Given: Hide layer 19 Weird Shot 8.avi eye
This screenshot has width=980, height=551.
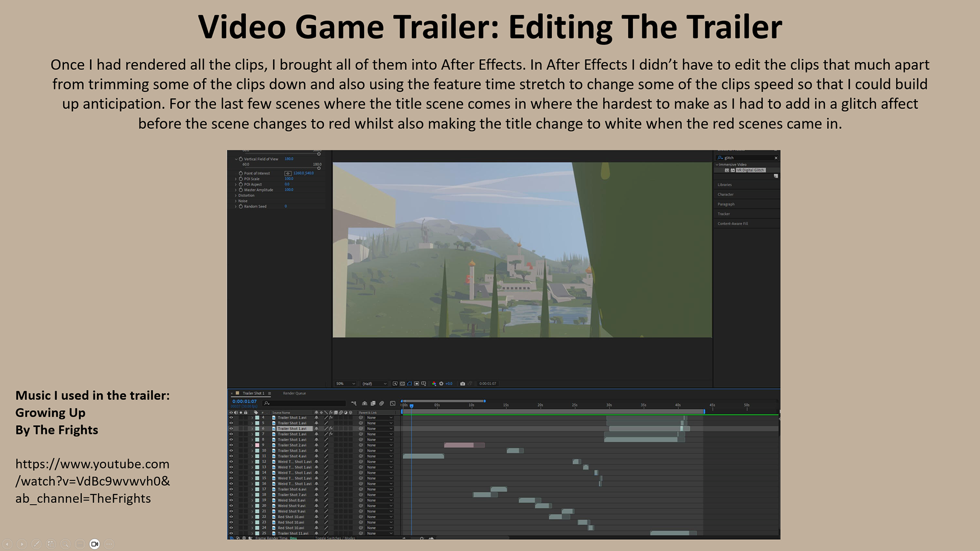Looking at the screenshot, I should [231, 500].
